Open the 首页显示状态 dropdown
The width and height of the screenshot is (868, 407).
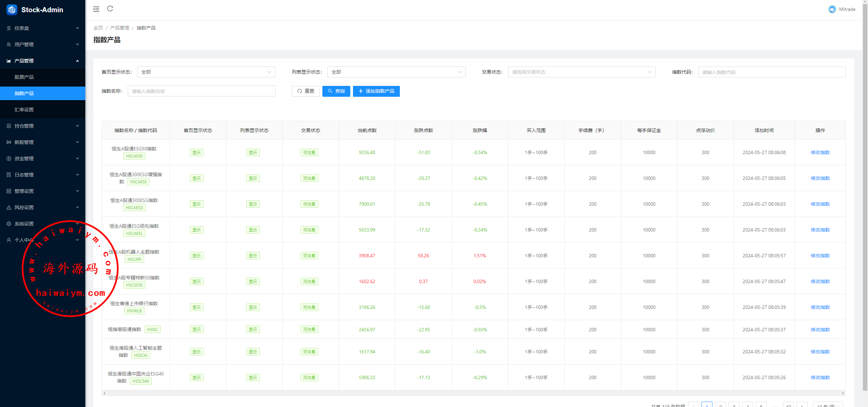click(206, 72)
